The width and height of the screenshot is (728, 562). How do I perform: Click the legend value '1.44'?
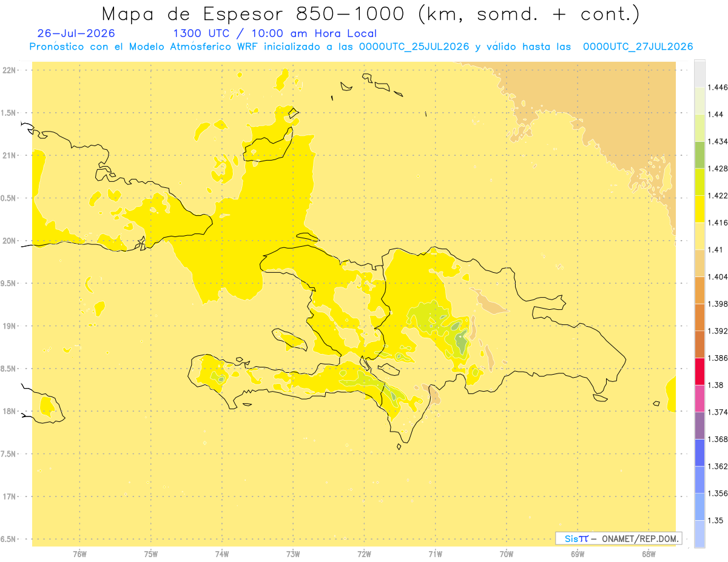715,115
